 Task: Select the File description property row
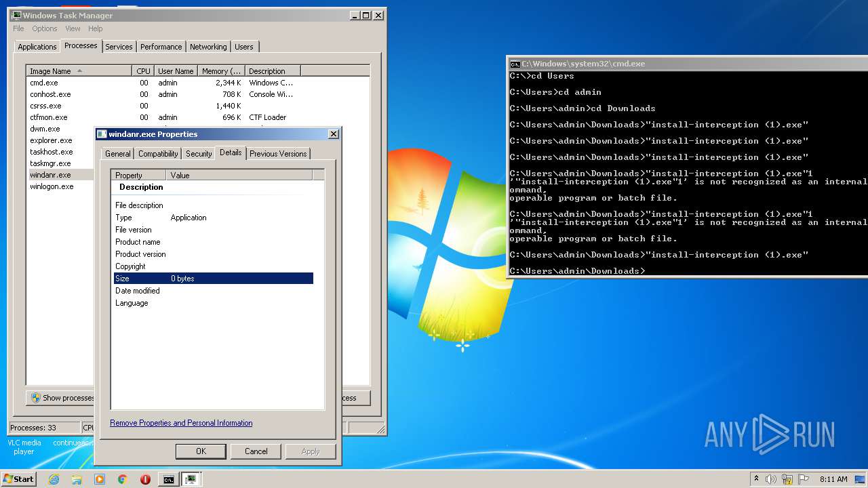pyautogui.click(x=214, y=205)
